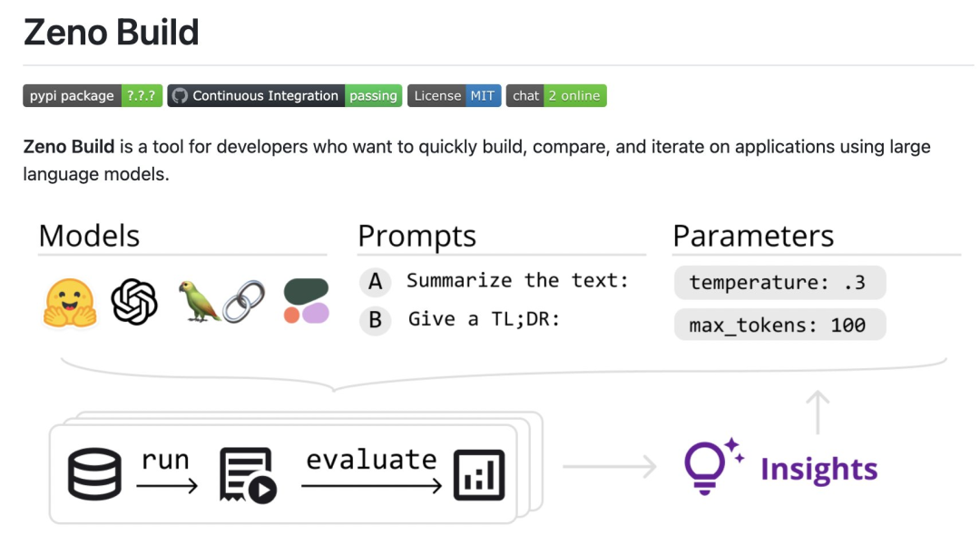Open the pypi package badge

(x=93, y=96)
